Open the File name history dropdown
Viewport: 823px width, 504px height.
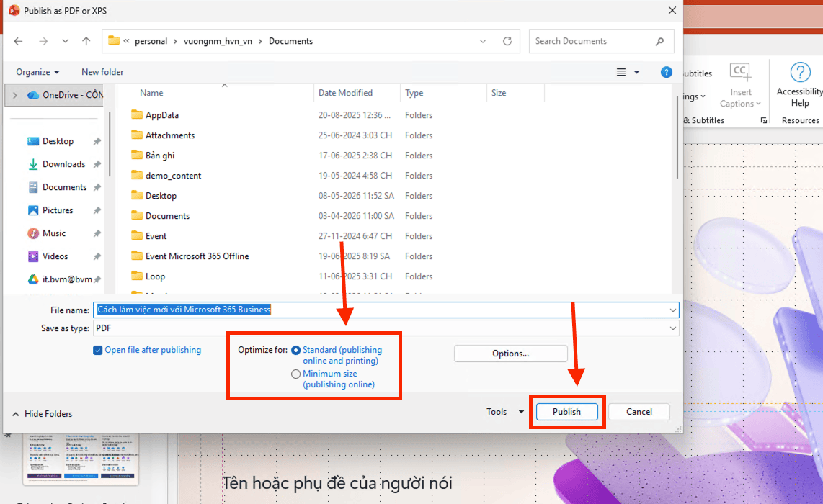click(x=672, y=310)
